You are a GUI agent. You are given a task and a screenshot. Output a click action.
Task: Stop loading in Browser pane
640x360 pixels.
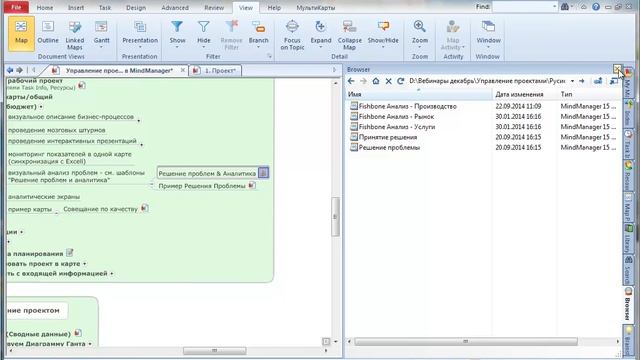coord(389,81)
